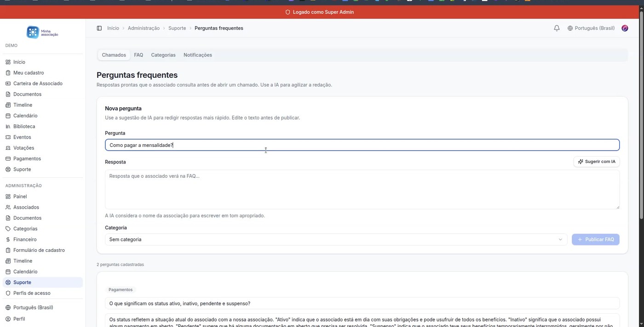Open the Português (Brasil) selector in the header
Screen dimensions: 644x327
(594, 28)
